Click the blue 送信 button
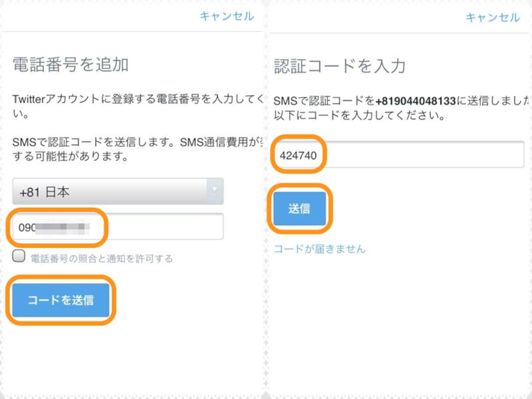 pyautogui.click(x=300, y=208)
